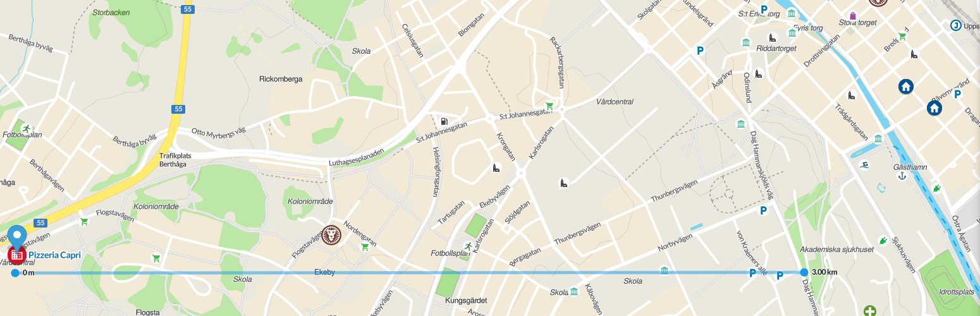Click the 3.00 km measurement end point
The image size is (980, 316).
tap(804, 272)
